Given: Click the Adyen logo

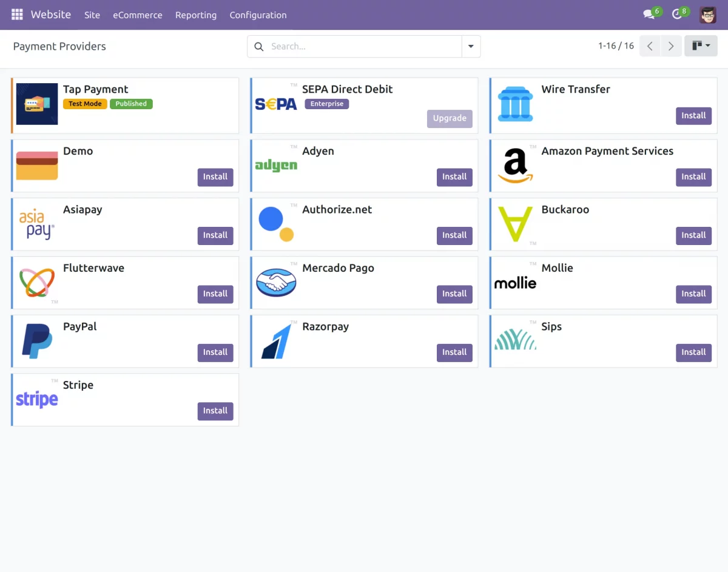Looking at the screenshot, I should coord(276,166).
